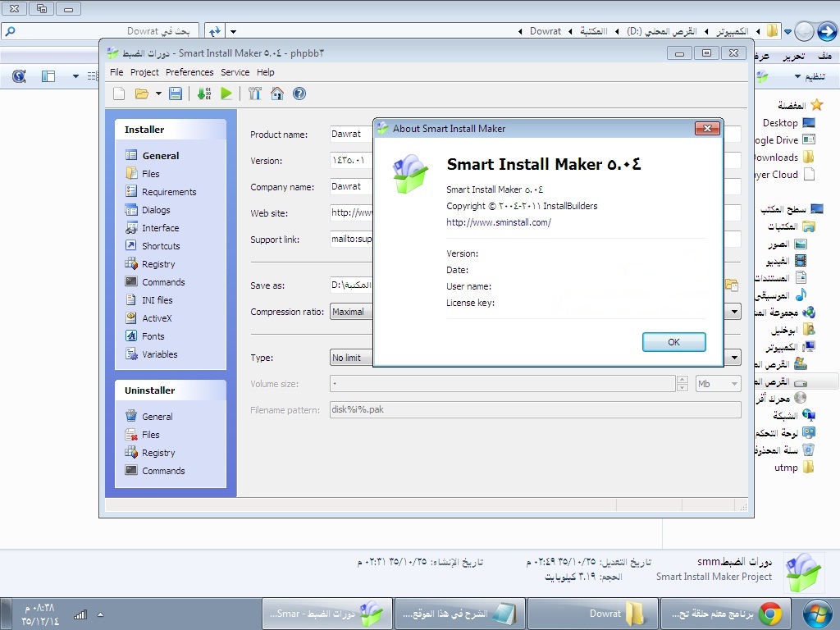Select Desktop in Explorer favorites

pos(788,123)
